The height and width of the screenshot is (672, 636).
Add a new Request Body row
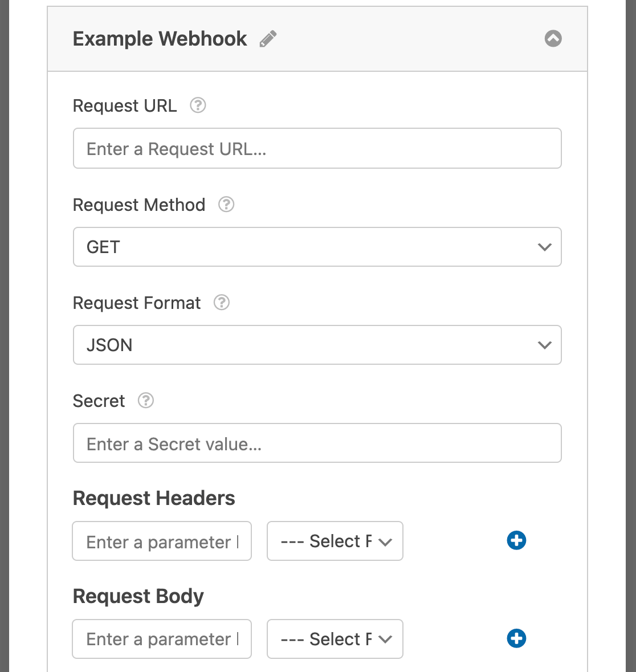pyautogui.click(x=516, y=638)
